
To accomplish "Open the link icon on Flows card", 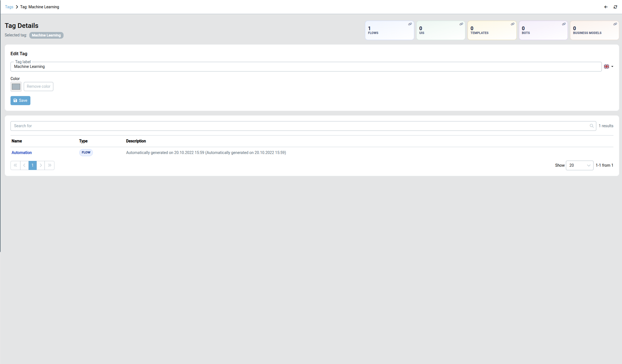I will [410, 24].
